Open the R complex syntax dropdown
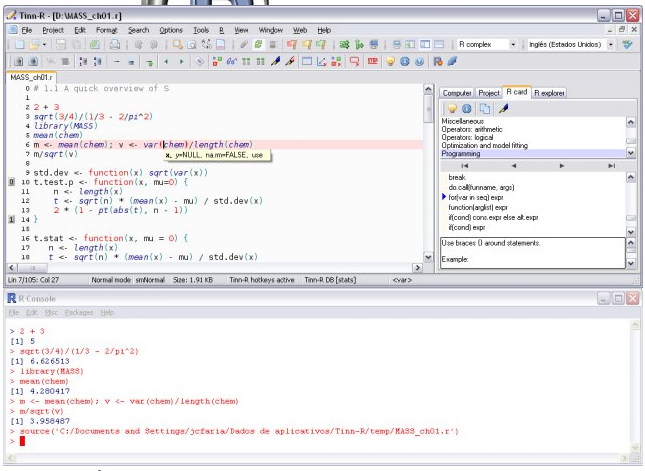Image resolution: width=645 pixels, height=471 pixels. (x=513, y=45)
